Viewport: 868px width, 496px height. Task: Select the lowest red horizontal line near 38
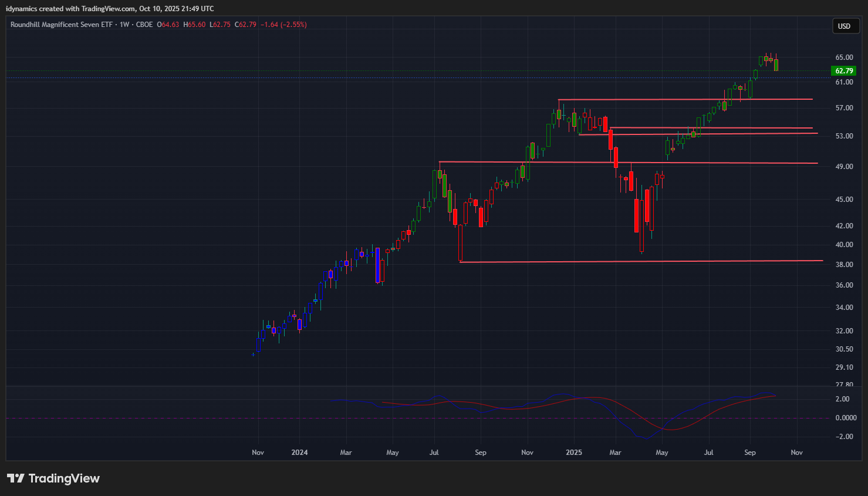[x=646, y=261]
